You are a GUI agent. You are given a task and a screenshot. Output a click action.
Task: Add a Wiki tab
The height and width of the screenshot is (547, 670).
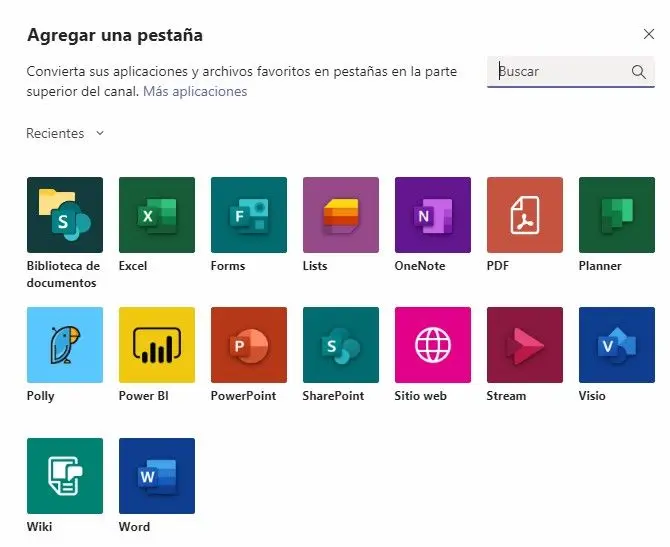[64, 476]
